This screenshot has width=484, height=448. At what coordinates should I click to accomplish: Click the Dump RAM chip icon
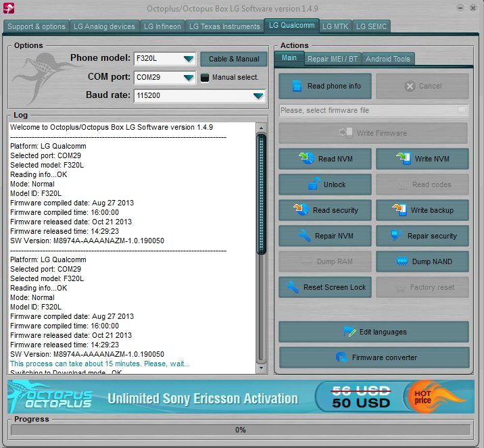pos(307,262)
